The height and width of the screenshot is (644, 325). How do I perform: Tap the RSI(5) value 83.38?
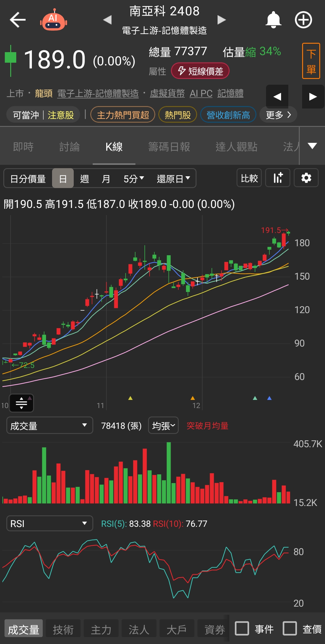[140, 524]
